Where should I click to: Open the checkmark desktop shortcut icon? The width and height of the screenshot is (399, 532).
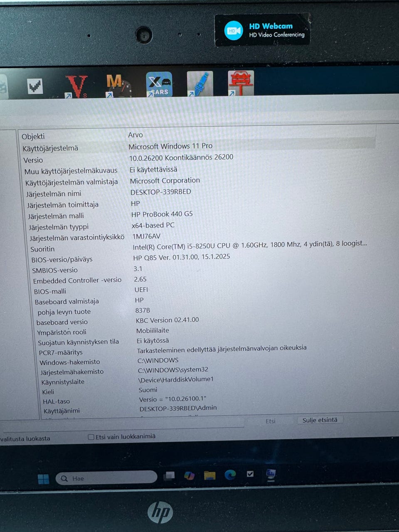point(35,86)
